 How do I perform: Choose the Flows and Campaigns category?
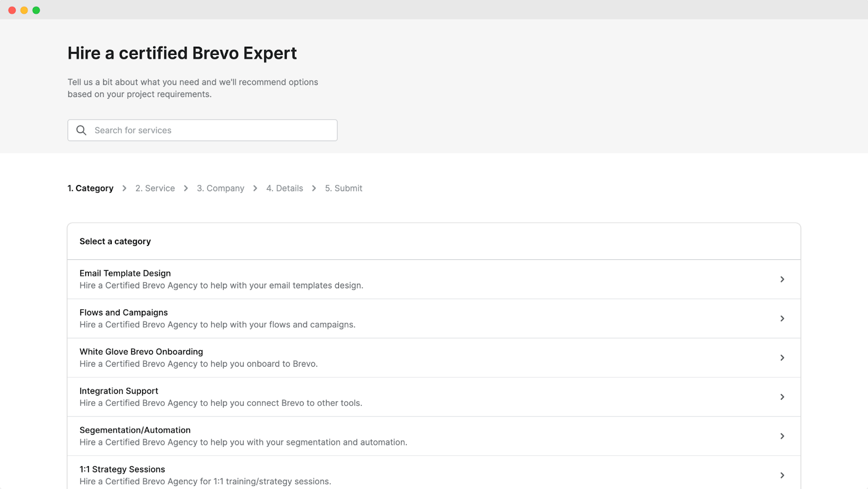434,319
